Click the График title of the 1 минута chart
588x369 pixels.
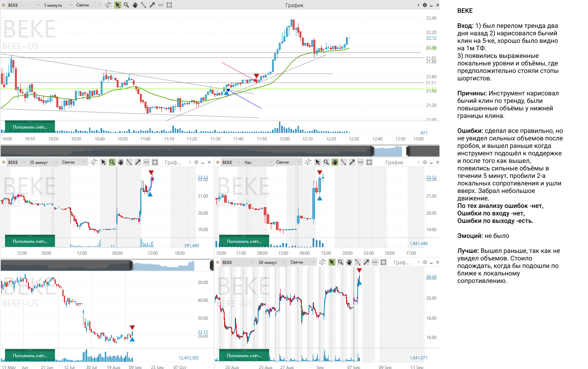pos(295,5)
